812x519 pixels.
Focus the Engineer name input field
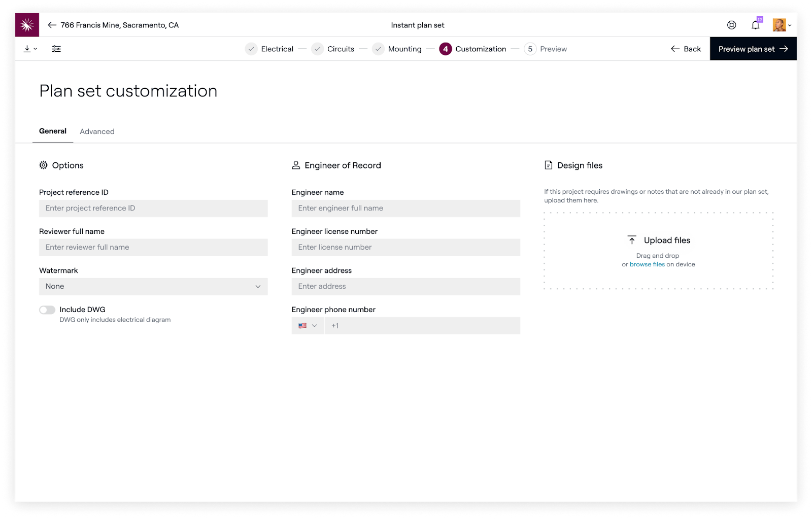coord(405,209)
